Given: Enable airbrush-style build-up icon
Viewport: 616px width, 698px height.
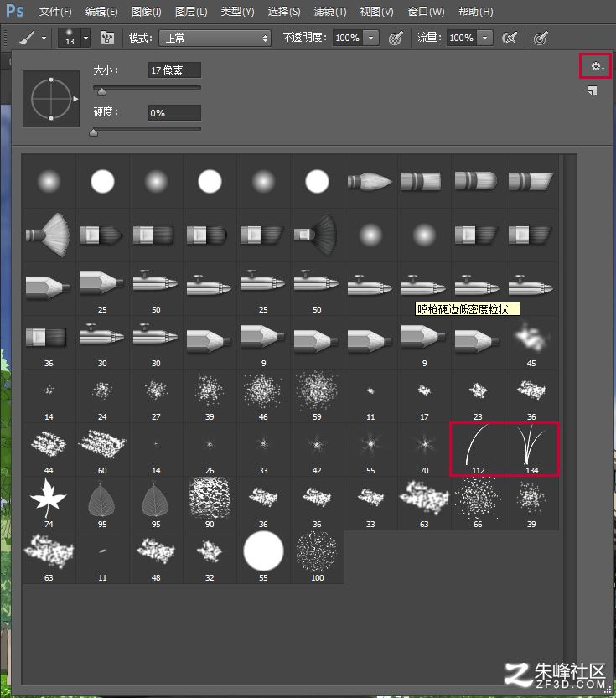Looking at the screenshot, I should point(510,38).
